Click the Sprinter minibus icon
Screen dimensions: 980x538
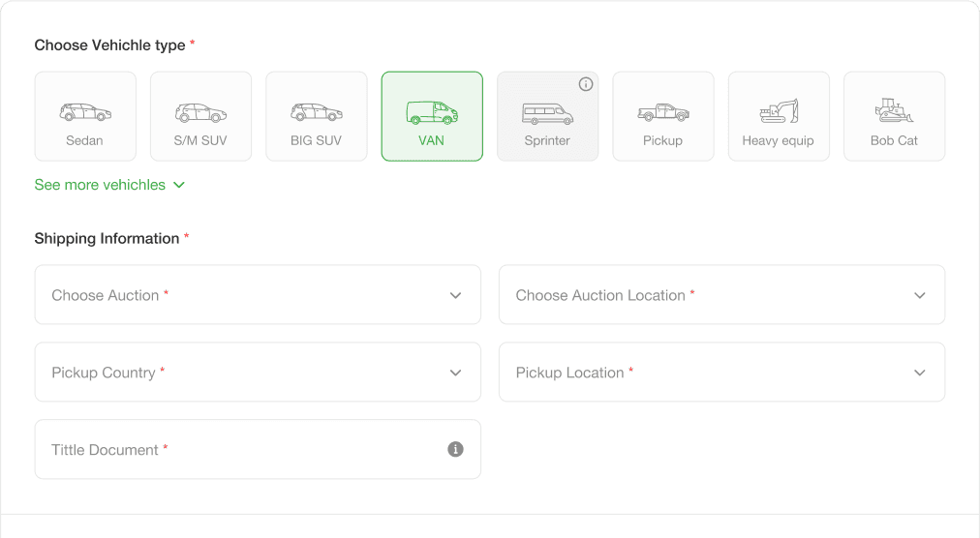click(547, 114)
